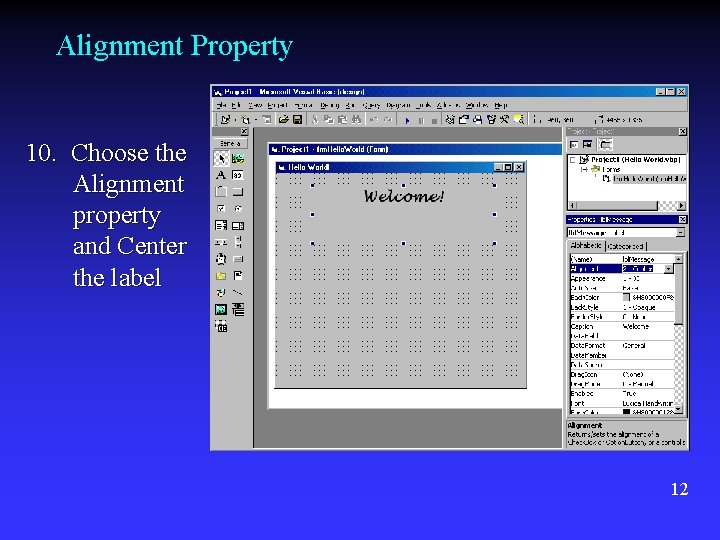The height and width of the screenshot is (540, 720).
Task: Click the Welcome! label on the form
Action: pyautogui.click(x=404, y=197)
